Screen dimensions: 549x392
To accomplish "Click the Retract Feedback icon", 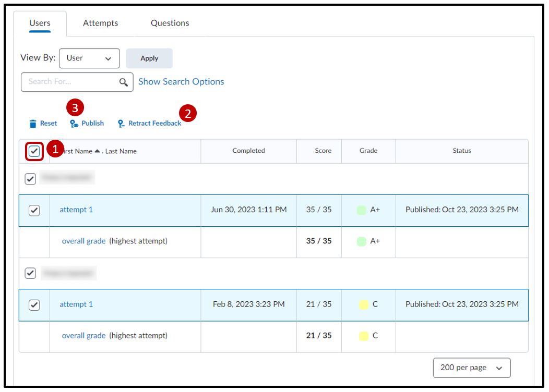I will (121, 124).
